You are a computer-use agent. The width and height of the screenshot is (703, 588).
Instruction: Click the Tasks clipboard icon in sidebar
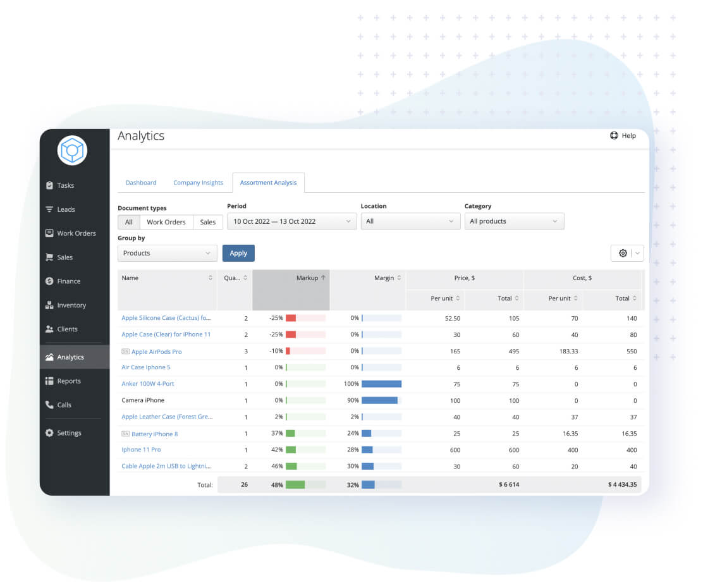49,185
